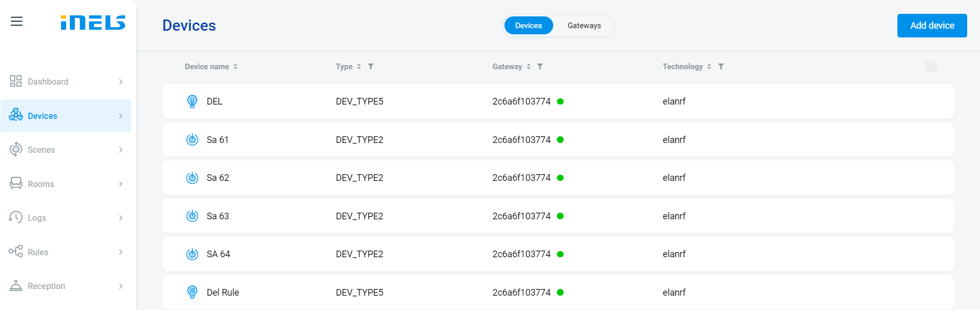
Task: Select the Devices toggle pill
Action: [528, 26]
